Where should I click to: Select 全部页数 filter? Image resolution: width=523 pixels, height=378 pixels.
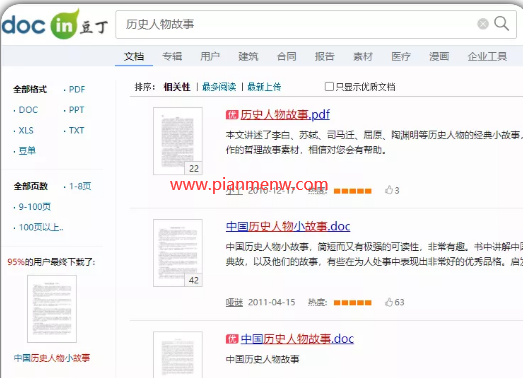click(x=31, y=186)
